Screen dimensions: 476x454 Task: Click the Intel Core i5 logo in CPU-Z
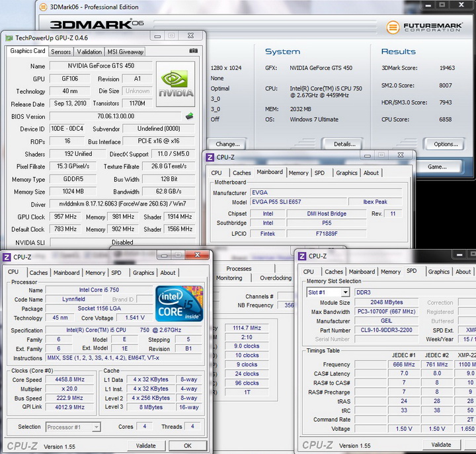tap(179, 303)
